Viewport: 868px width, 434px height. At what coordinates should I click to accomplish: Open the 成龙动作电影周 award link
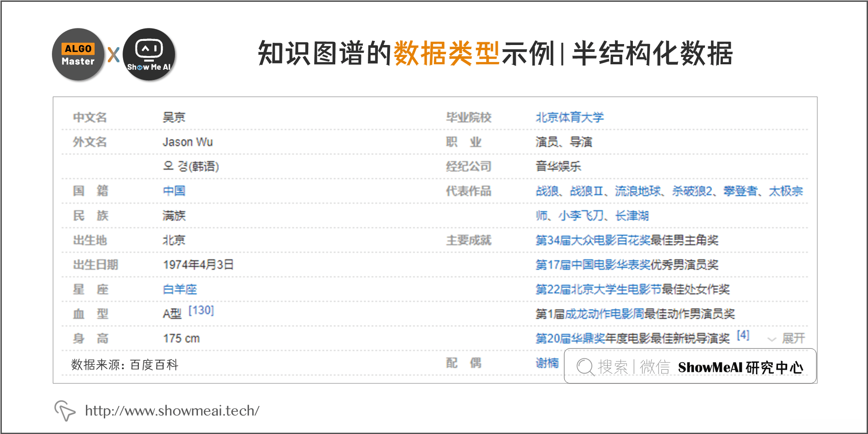point(604,314)
